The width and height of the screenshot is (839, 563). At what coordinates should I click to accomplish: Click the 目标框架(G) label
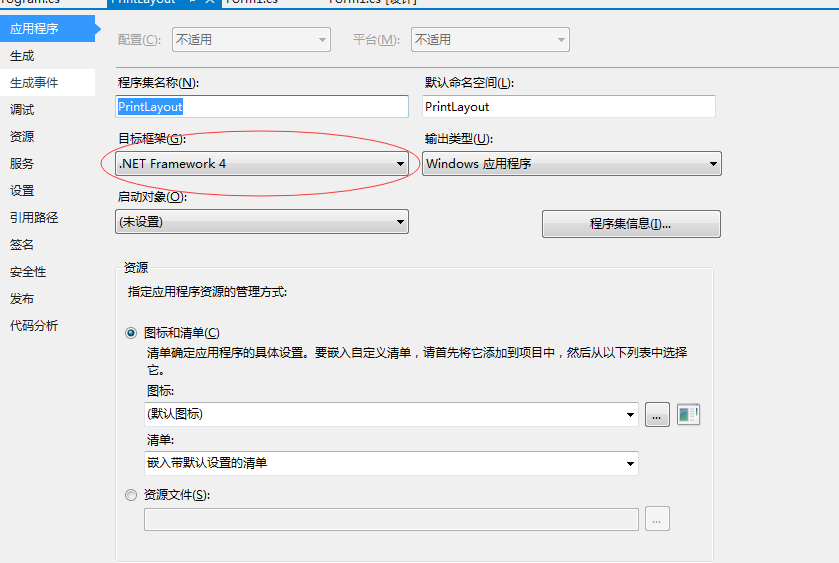point(151,139)
